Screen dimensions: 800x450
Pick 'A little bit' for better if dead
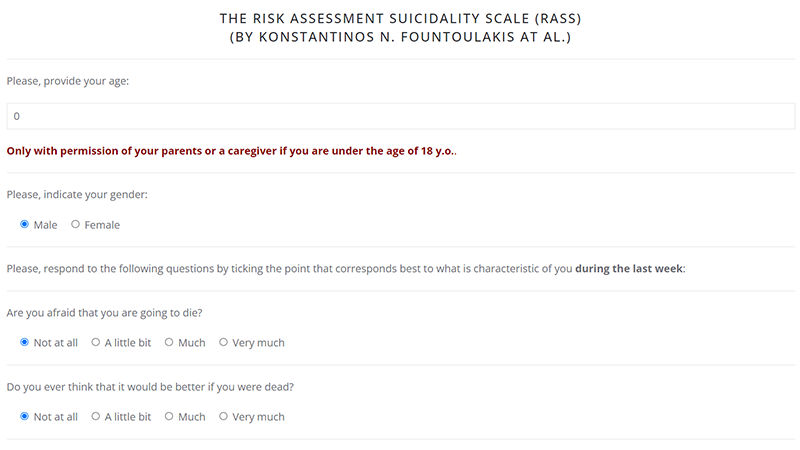click(x=96, y=416)
